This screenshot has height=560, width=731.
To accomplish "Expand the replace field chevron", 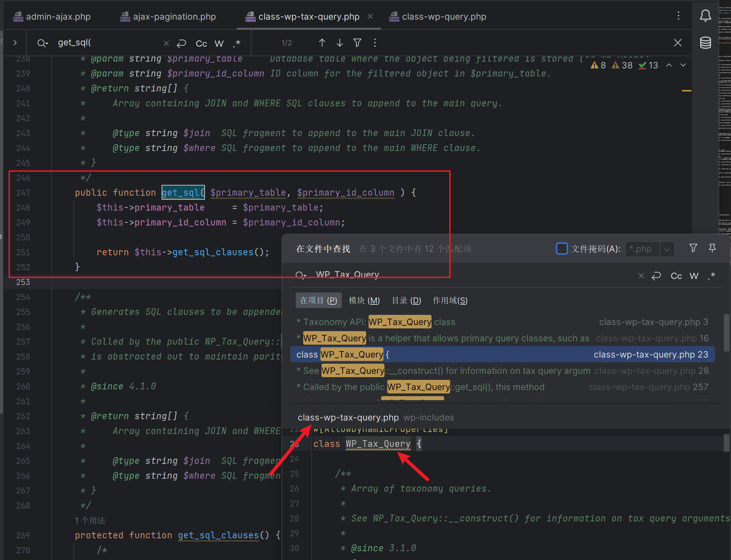I will pyautogui.click(x=15, y=43).
